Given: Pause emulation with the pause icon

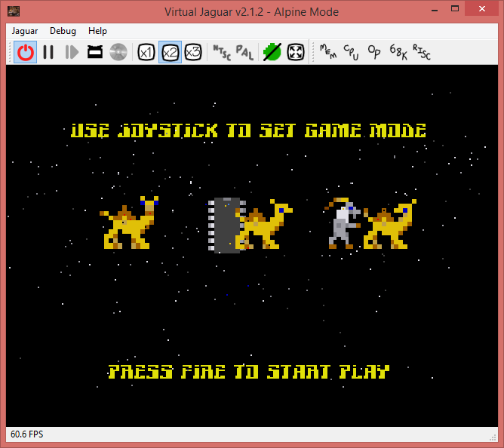Looking at the screenshot, I should (x=48, y=52).
